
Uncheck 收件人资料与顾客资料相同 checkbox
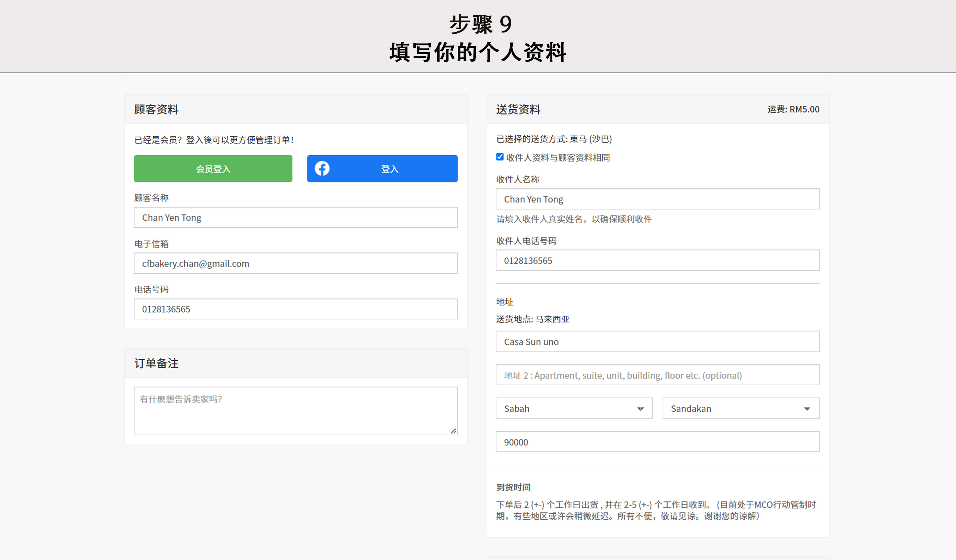(500, 157)
